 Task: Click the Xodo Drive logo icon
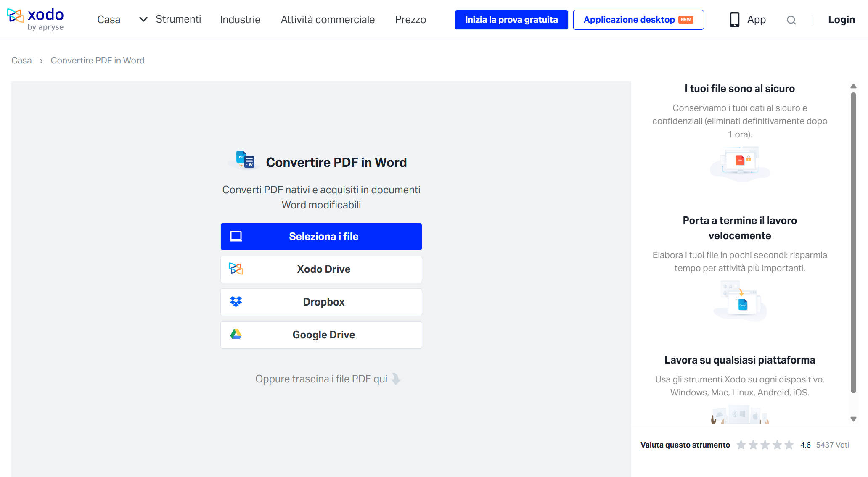coord(236,269)
